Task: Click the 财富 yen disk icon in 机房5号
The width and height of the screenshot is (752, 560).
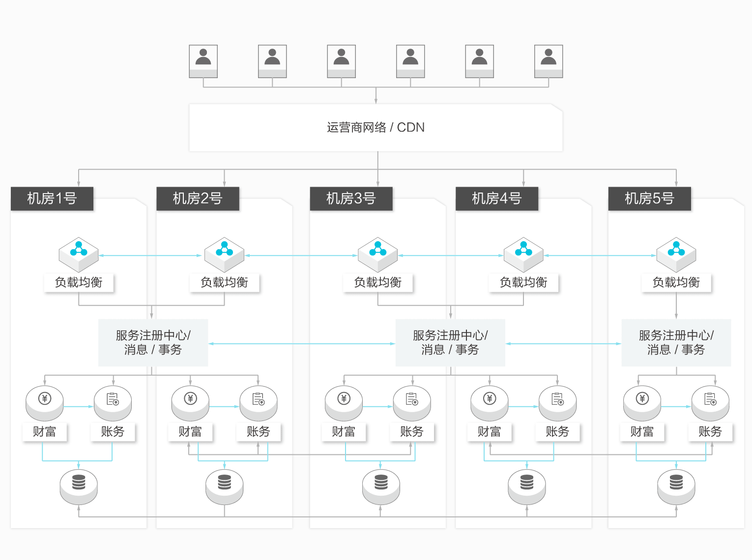Action: pyautogui.click(x=642, y=404)
